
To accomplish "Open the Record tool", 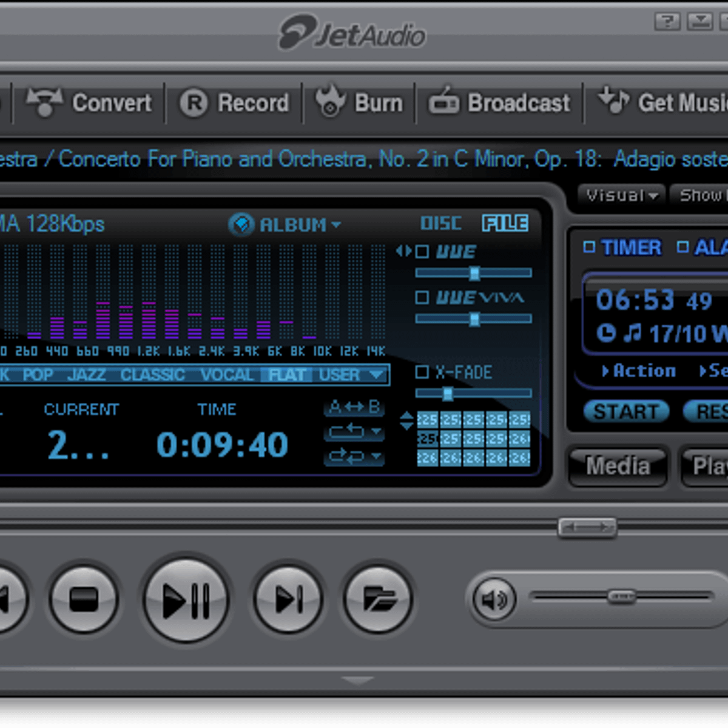I will [x=234, y=103].
